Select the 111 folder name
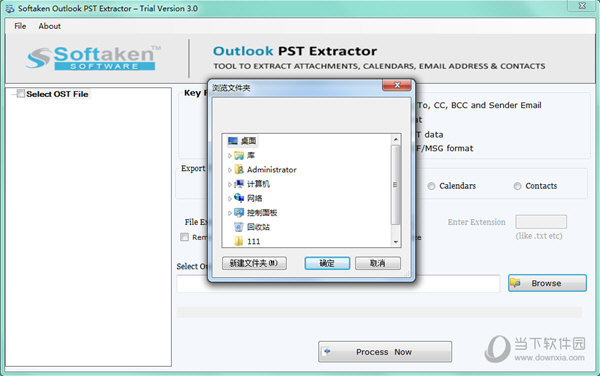The height and width of the screenshot is (376, 600). 254,241
